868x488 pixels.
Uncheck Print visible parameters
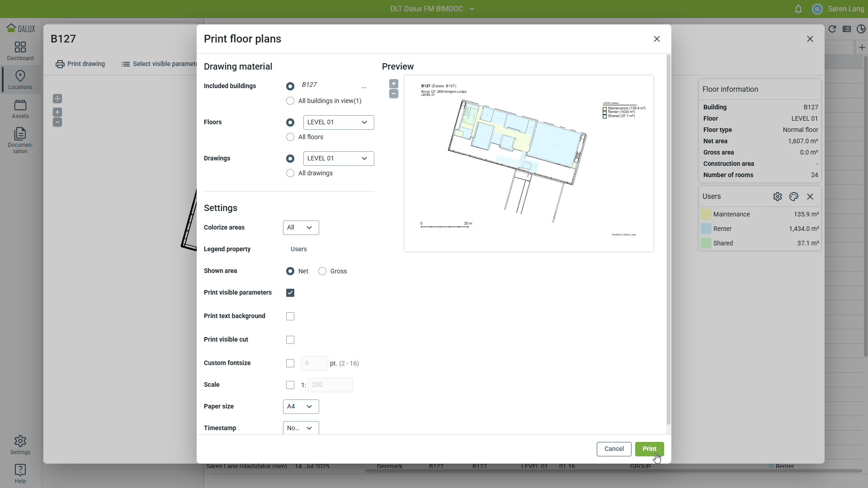pyautogui.click(x=290, y=293)
